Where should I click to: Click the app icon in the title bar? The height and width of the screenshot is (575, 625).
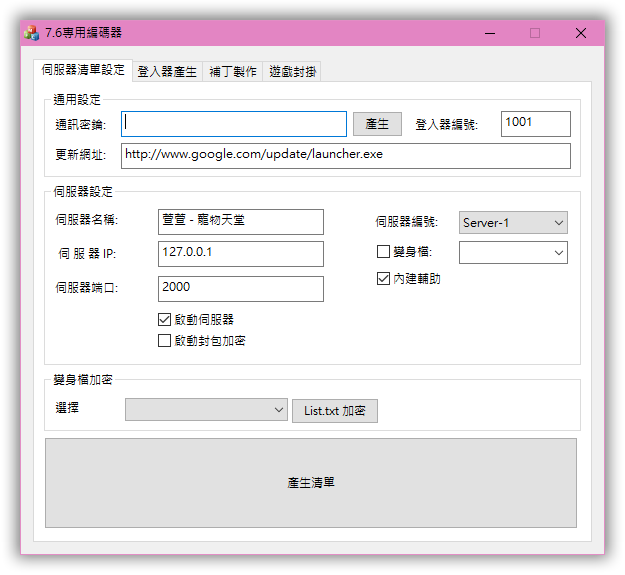(31, 33)
